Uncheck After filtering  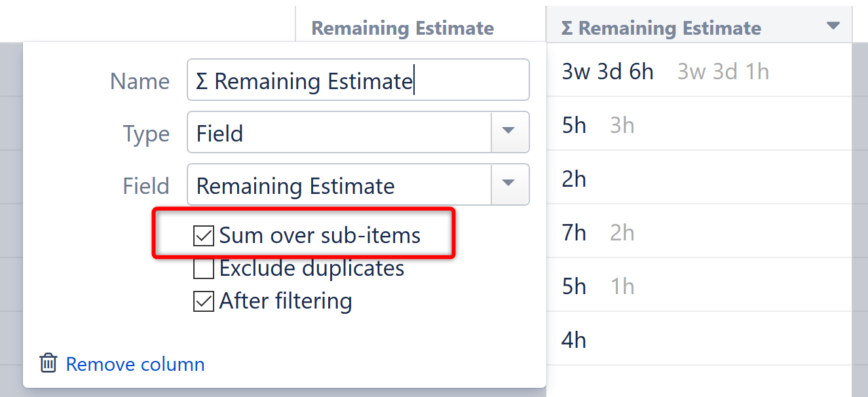pyautogui.click(x=203, y=301)
